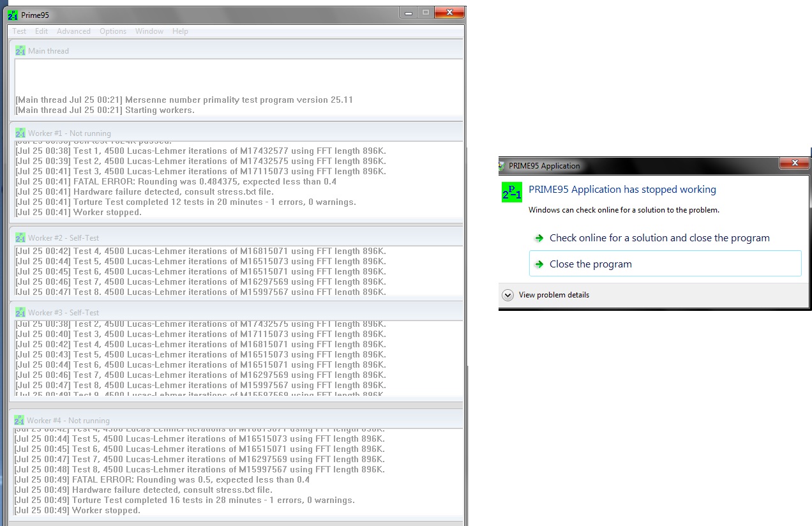Open the Advanced menu
This screenshot has width=812, height=526.
tap(73, 31)
